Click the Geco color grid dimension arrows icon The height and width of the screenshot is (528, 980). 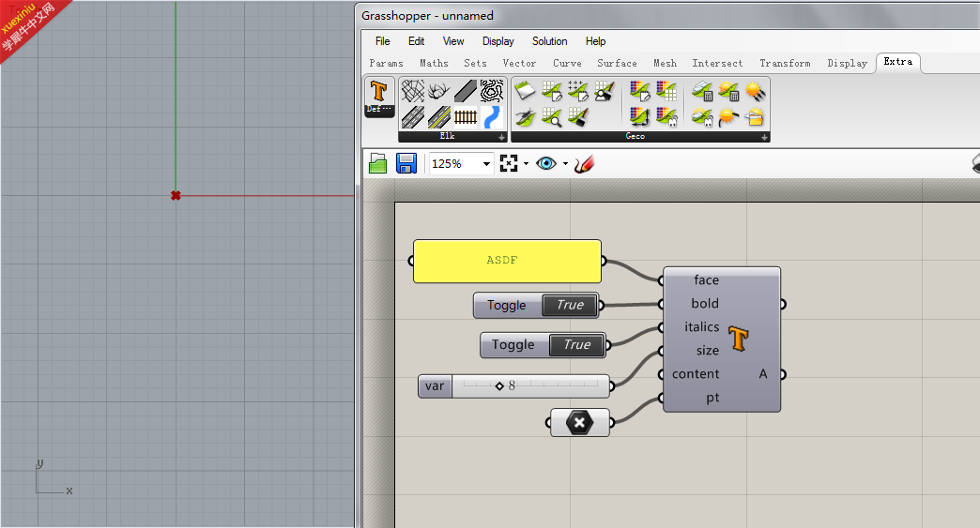[639, 117]
